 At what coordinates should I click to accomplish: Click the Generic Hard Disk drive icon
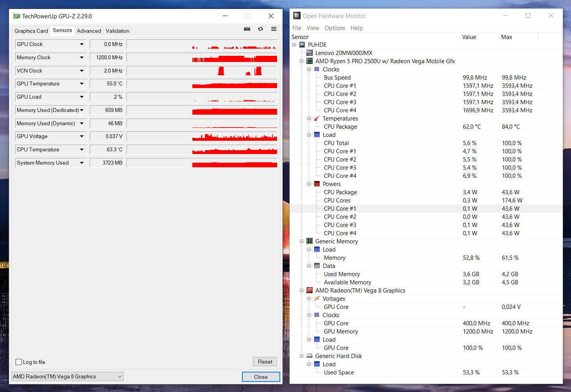[310, 356]
